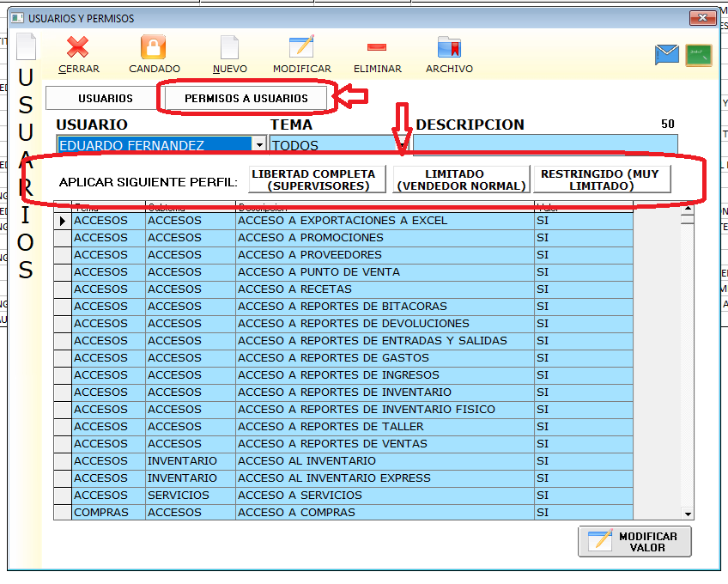This screenshot has height=584, width=728.
Task: Click the red X Cerrar icon
Action: point(78,47)
